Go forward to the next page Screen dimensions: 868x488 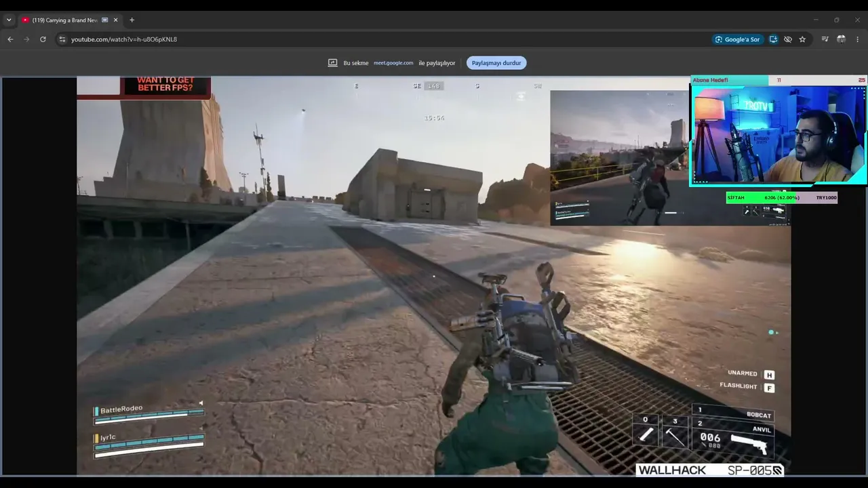tap(26, 39)
